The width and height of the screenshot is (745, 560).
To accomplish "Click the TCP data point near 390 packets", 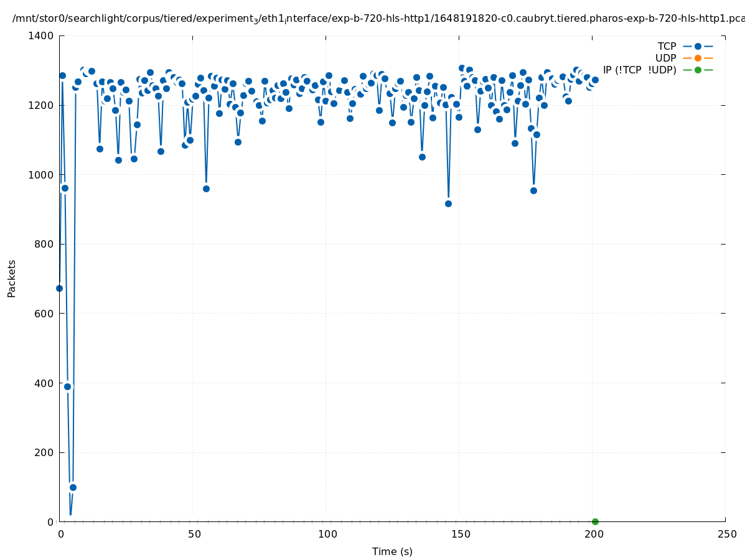I will (67, 386).
